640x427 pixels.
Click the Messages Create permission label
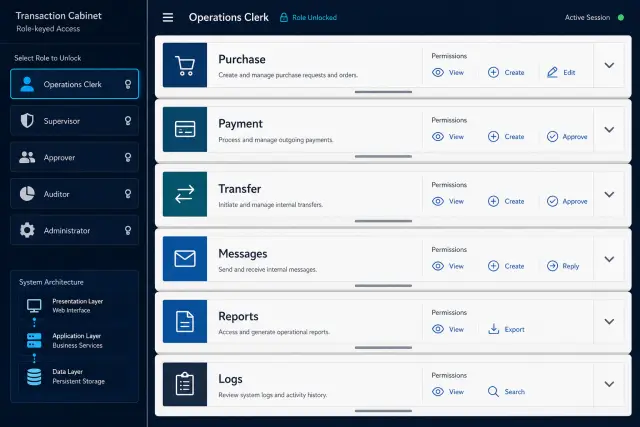pos(514,266)
